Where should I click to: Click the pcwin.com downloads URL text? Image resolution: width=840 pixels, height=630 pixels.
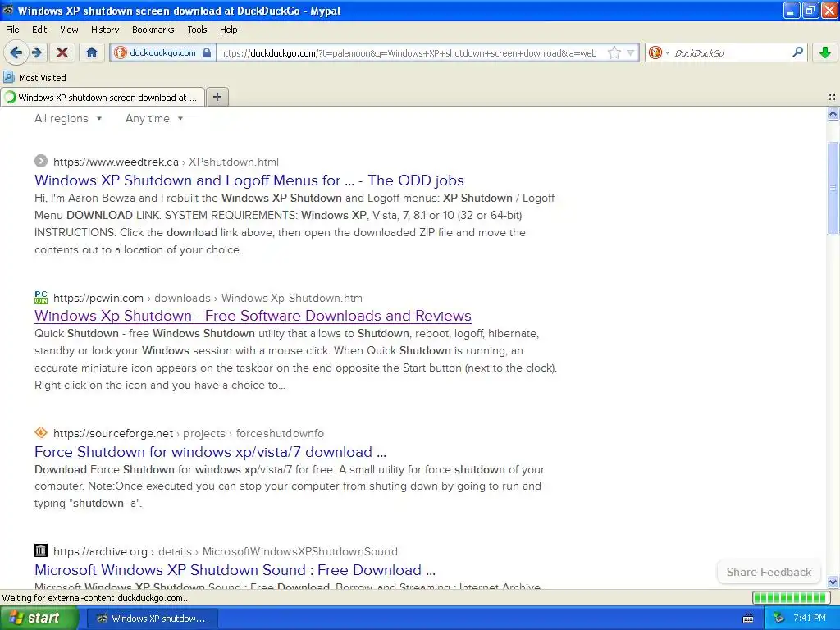click(x=208, y=298)
